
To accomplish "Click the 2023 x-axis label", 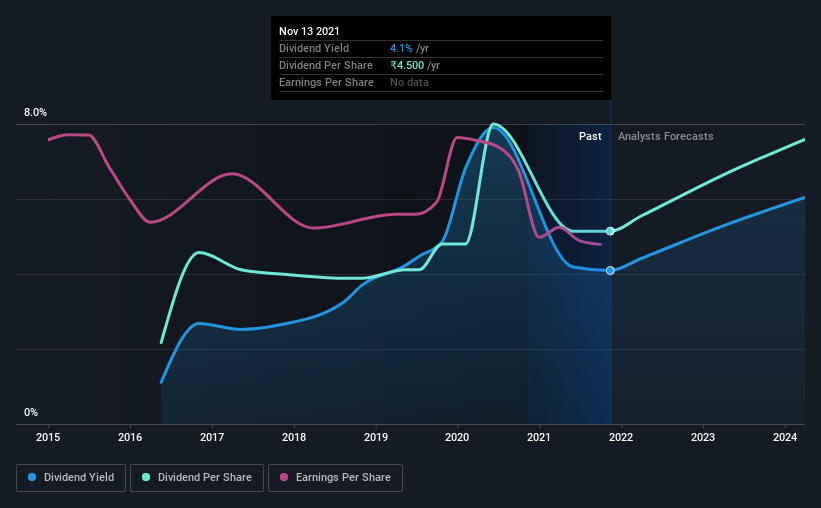I will (703, 437).
